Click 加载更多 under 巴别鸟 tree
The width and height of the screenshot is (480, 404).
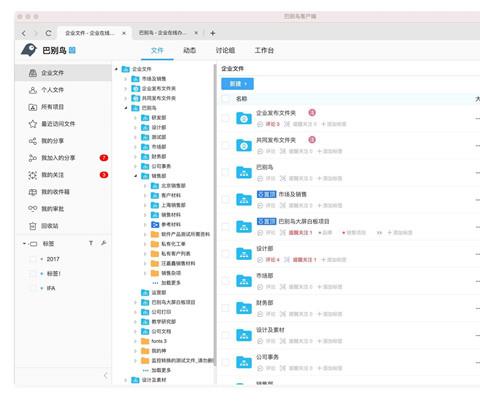[x=161, y=370]
